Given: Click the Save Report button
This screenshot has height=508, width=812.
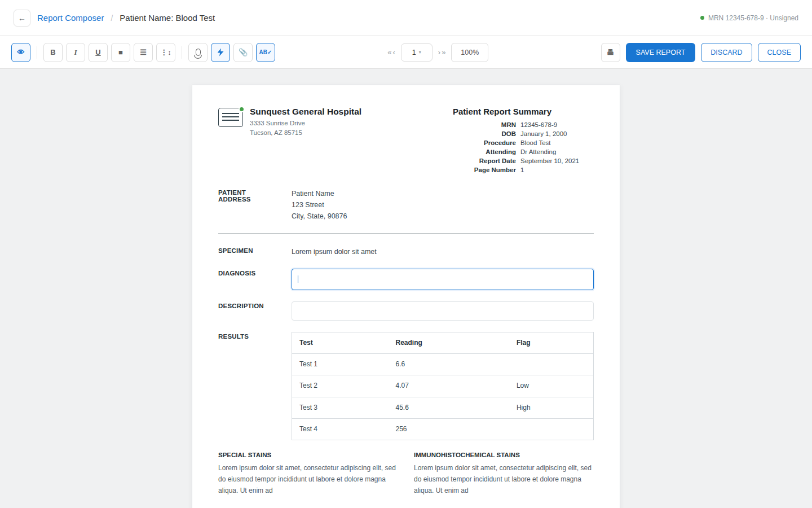Looking at the screenshot, I should [660, 52].
